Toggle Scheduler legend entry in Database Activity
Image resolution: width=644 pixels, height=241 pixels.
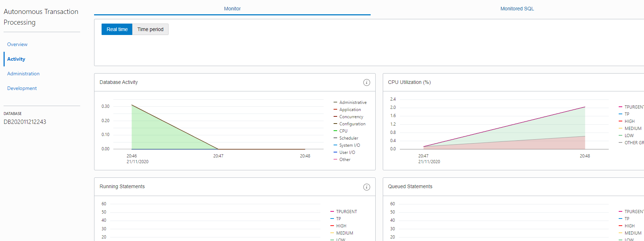(349, 138)
